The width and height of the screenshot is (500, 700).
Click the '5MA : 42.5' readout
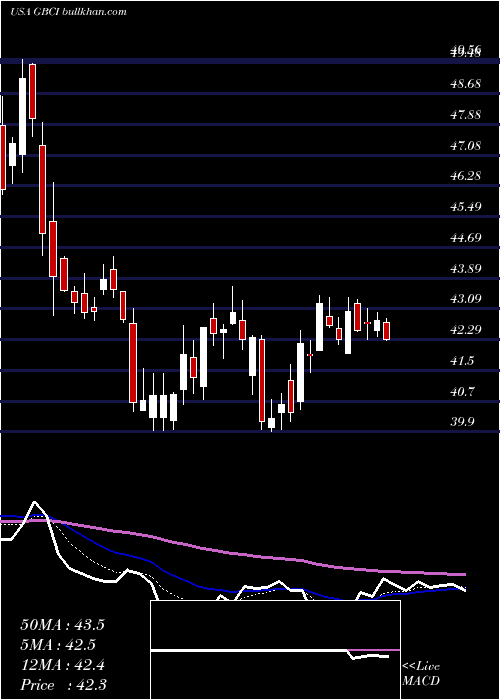58,645
